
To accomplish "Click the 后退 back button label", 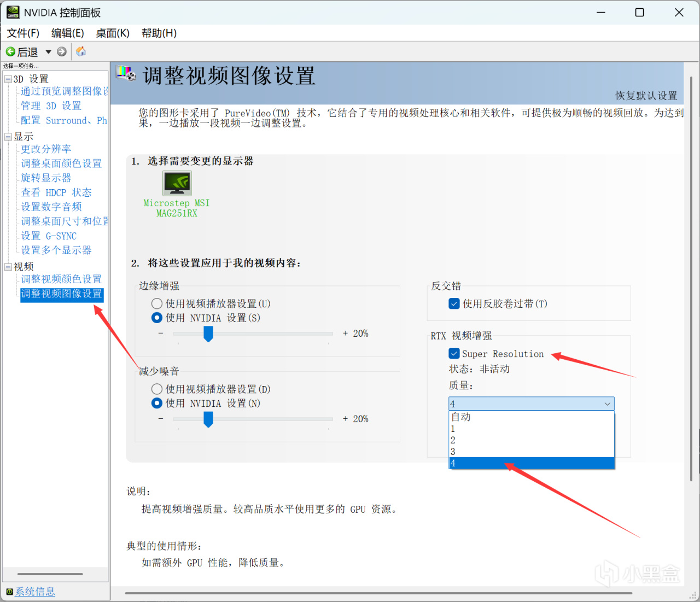I will [x=27, y=52].
